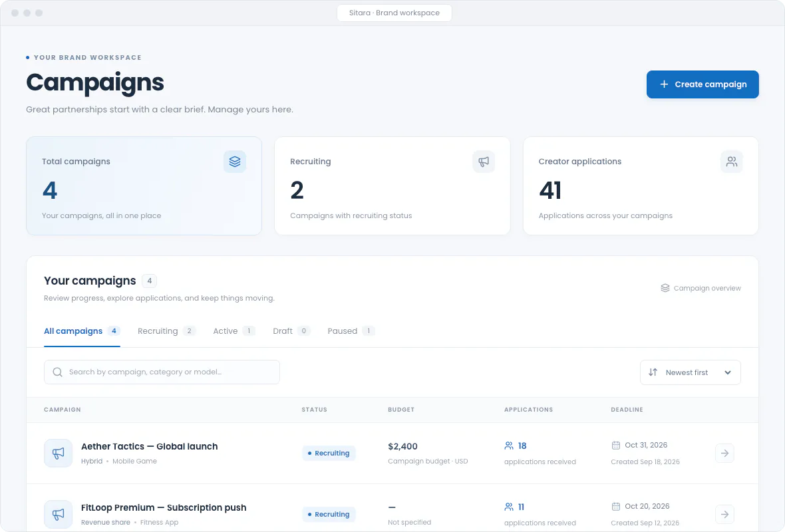Click the megaphone icon for Aether Tactics campaign
The height and width of the screenshot is (532, 785).
coord(58,453)
